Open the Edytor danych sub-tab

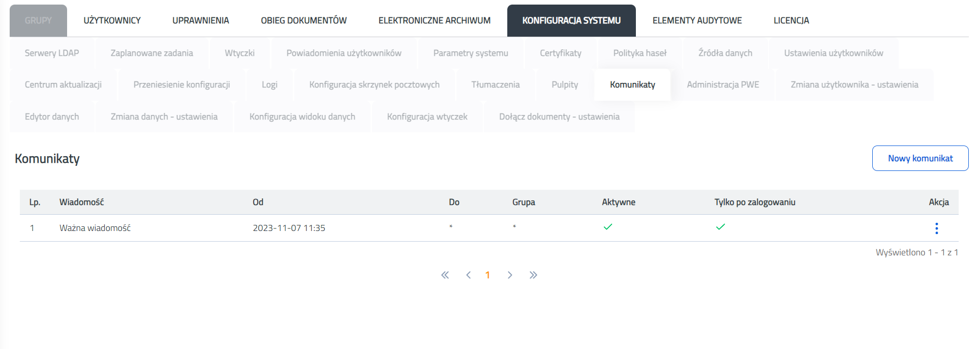[x=52, y=117]
